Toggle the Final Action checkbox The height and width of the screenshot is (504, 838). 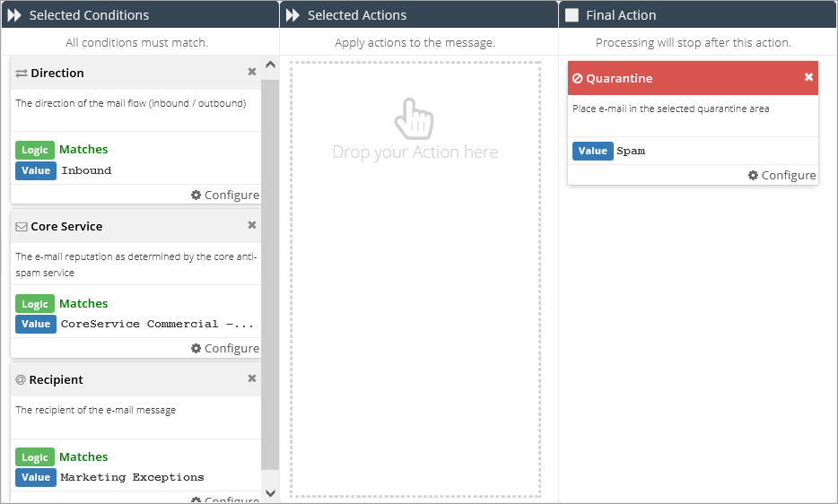pos(572,15)
